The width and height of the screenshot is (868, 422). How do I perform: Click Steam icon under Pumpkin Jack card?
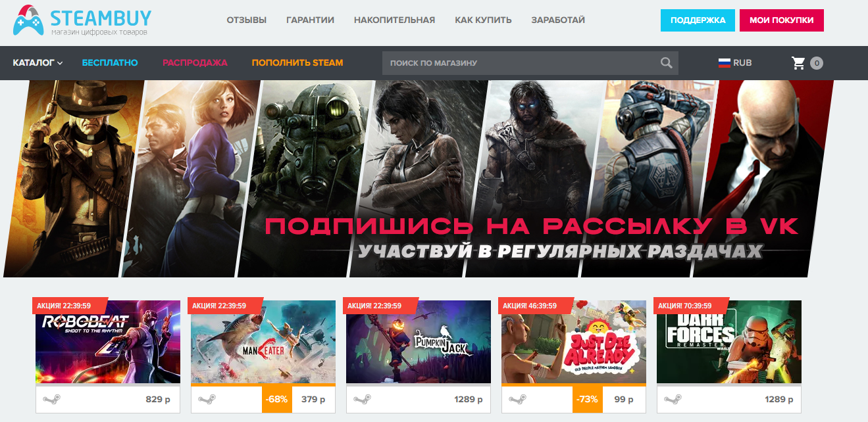coord(363,399)
